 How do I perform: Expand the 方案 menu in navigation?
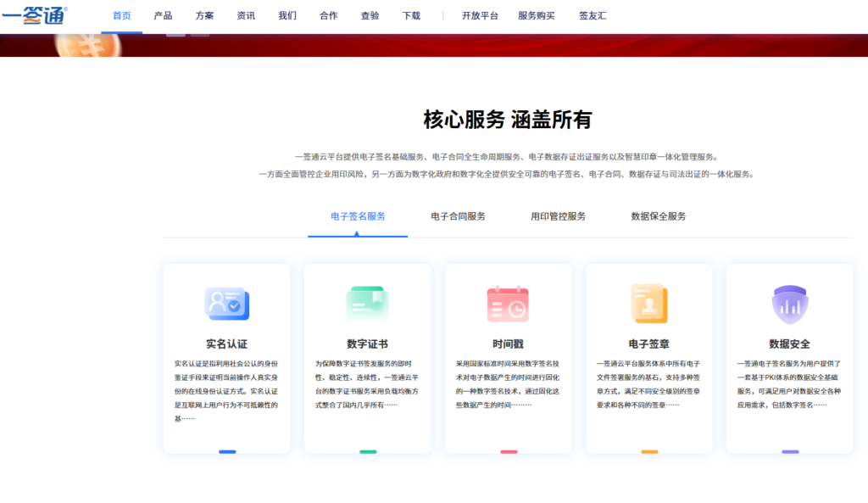(204, 16)
